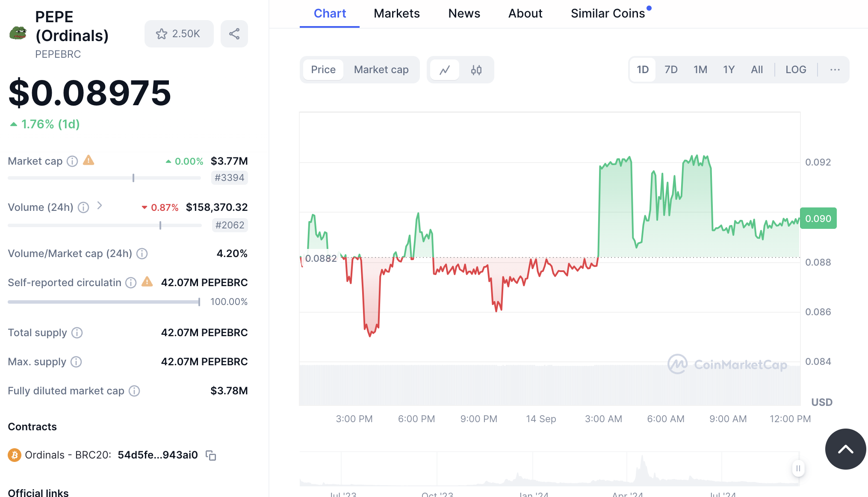868x497 pixels.
Task: Click the $158,370.32 volume value
Action: pos(217,207)
